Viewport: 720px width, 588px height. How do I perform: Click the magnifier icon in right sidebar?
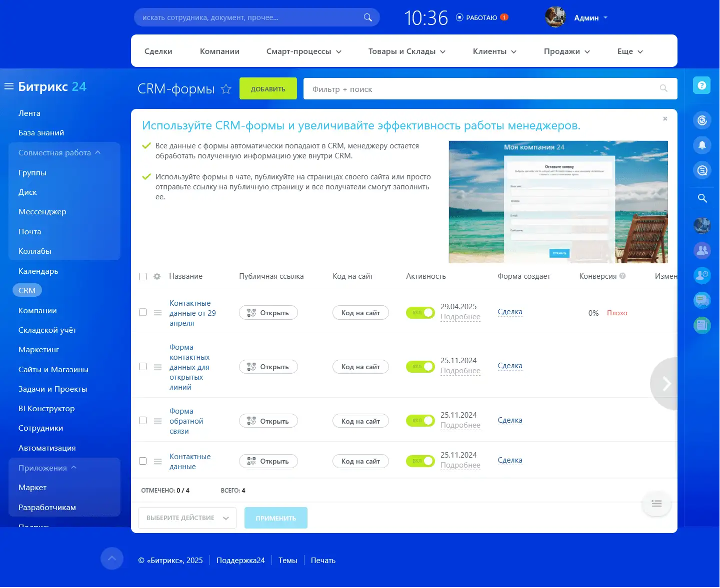[x=702, y=198]
